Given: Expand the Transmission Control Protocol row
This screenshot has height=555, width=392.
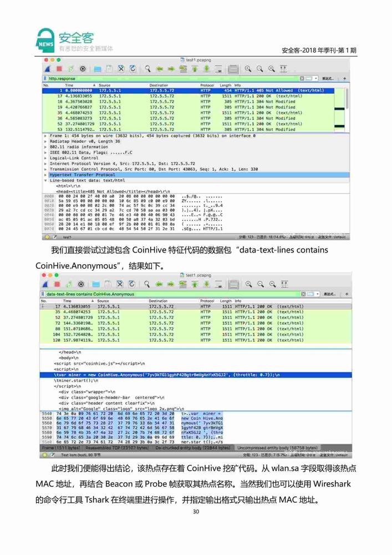Looking at the screenshot, I should coord(45,169).
